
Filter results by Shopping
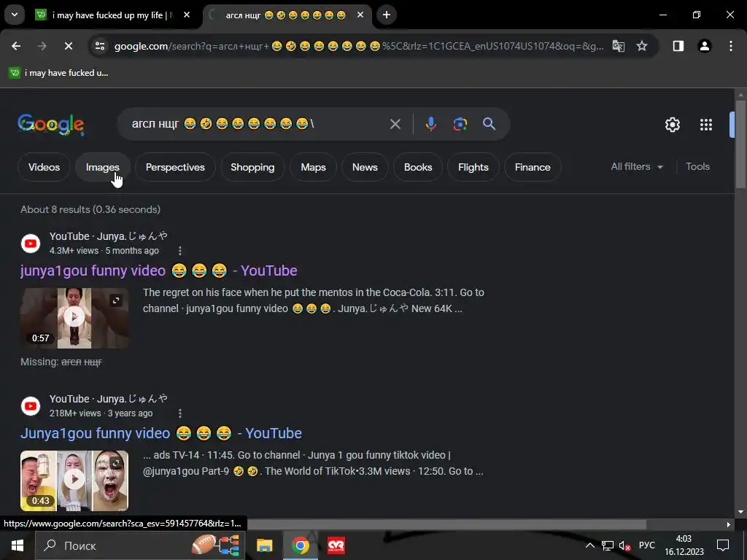click(252, 167)
